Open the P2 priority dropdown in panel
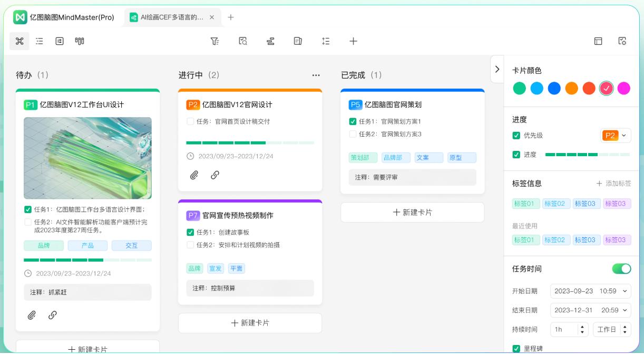 pos(616,136)
